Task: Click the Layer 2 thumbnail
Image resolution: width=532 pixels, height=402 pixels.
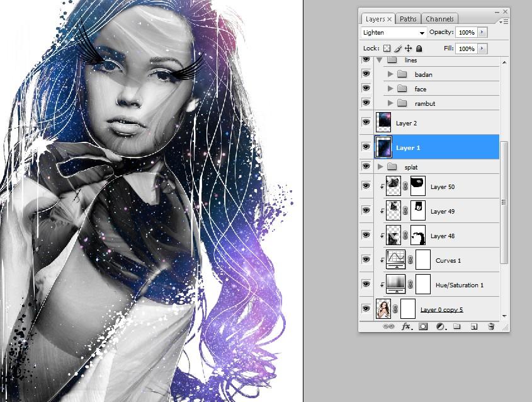Action: coord(383,122)
